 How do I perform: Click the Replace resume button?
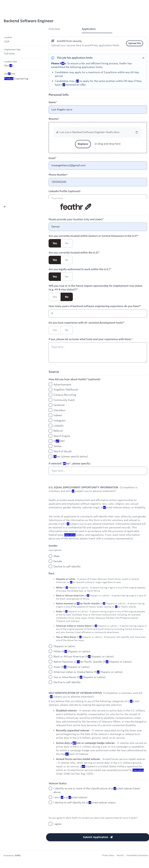tap(83, 144)
